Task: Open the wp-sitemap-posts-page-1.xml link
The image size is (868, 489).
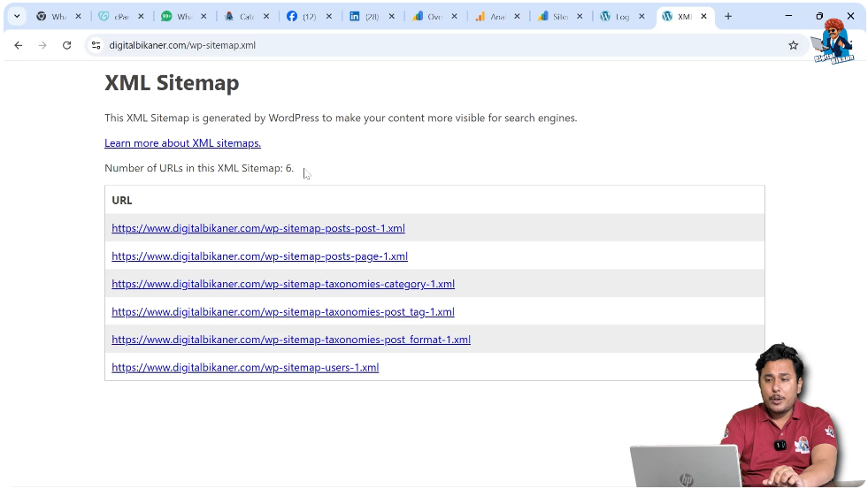Action: (x=259, y=256)
